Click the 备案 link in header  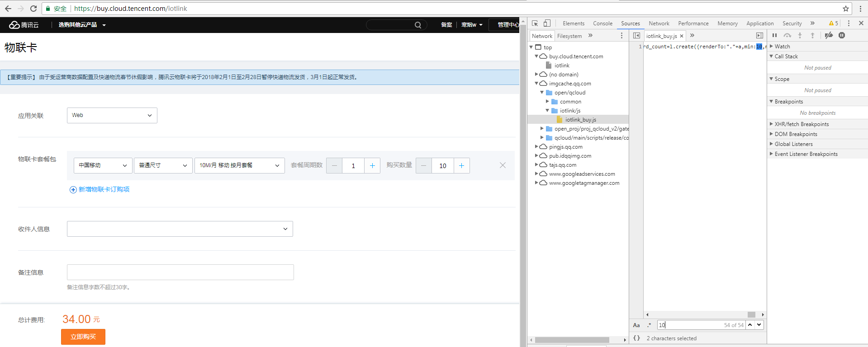pyautogui.click(x=446, y=25)
